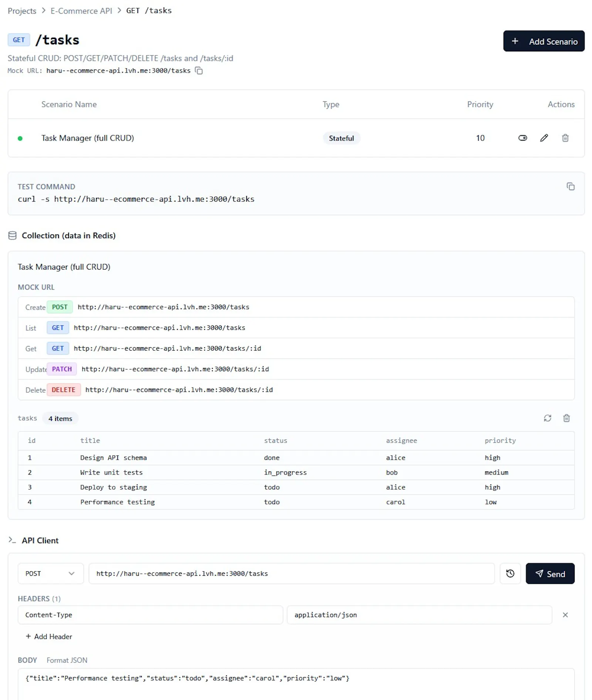Click the curl test command text
Screen dimensions: 592x700
coord(136,199)
